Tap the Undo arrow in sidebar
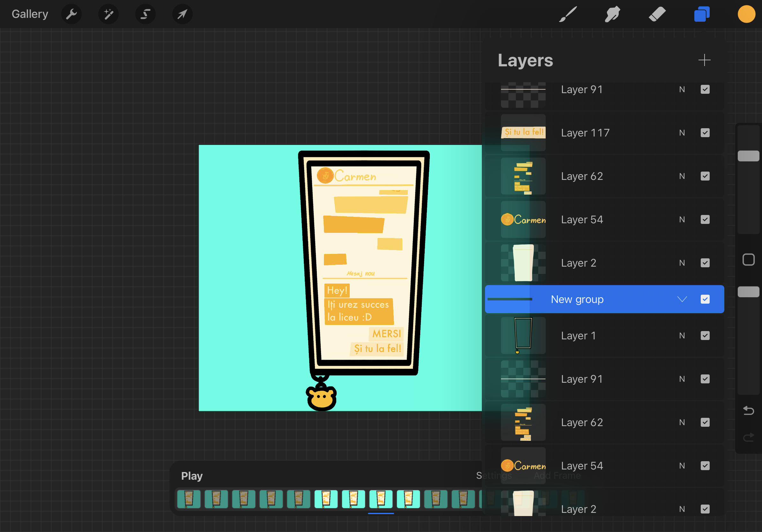The image size is (762, 532). [x=748, y=411]
